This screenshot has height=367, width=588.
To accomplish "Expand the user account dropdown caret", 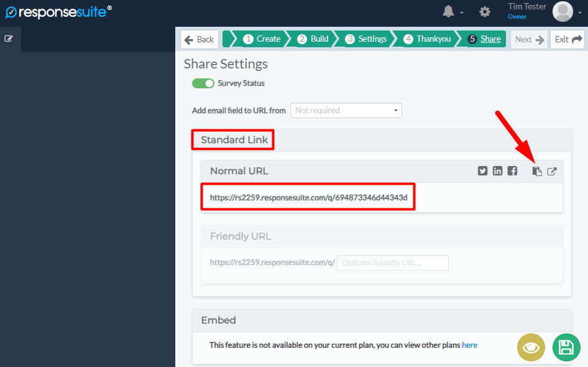I will point(580,12).
